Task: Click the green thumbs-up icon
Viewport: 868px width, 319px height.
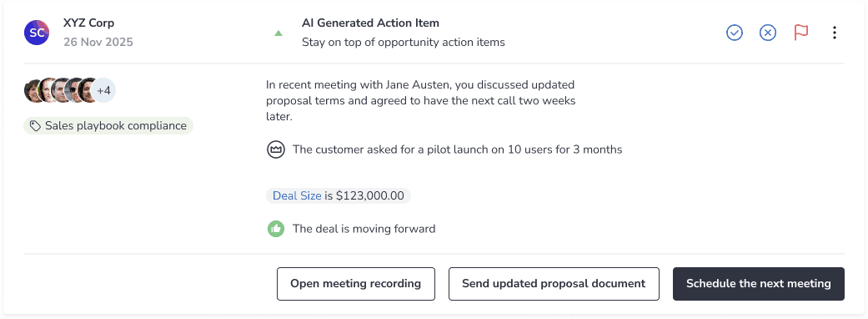Action: 276,229
